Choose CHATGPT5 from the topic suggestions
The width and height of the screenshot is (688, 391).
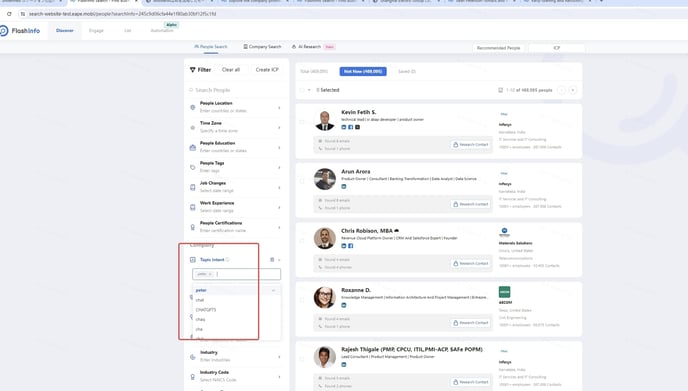[x=237, y=310]
